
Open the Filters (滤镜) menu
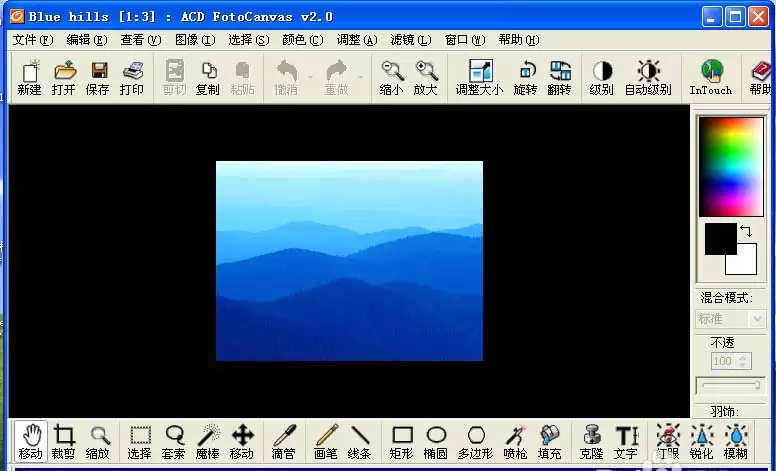[410, 40]
